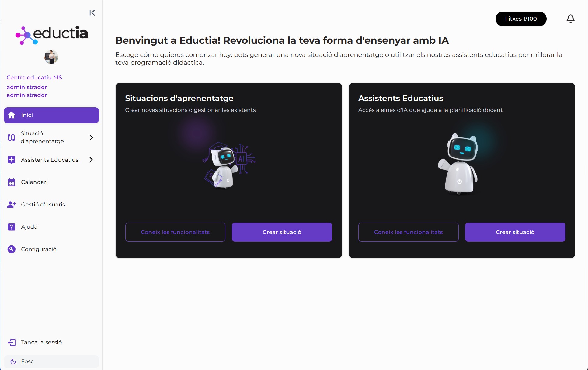
Task: Select the Inici menu item
Action: (x=51, y=115)
